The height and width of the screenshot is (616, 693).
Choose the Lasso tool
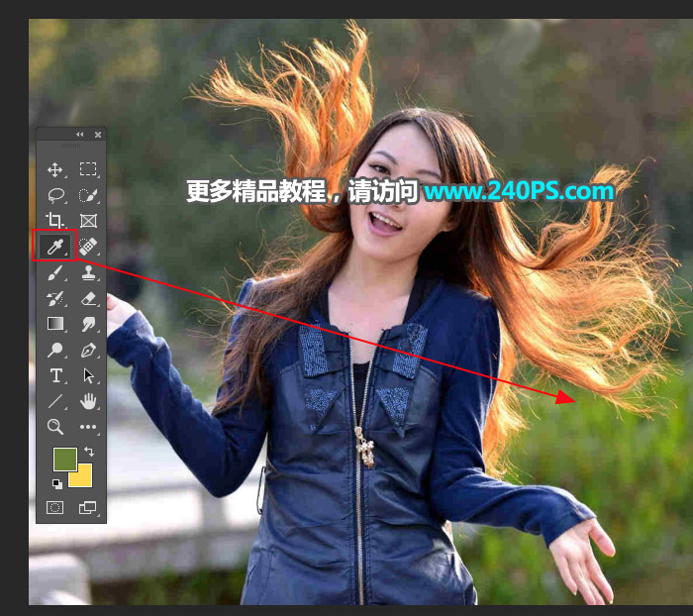point(55,195)
